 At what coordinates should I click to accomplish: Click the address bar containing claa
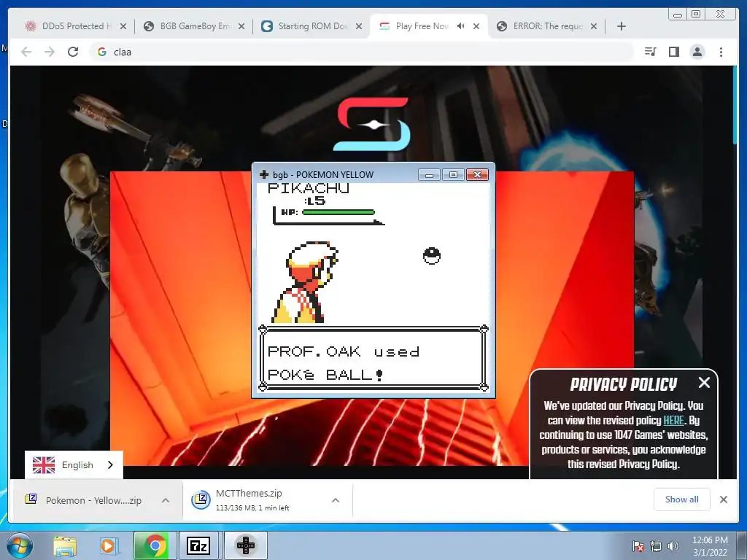point(362,52)
